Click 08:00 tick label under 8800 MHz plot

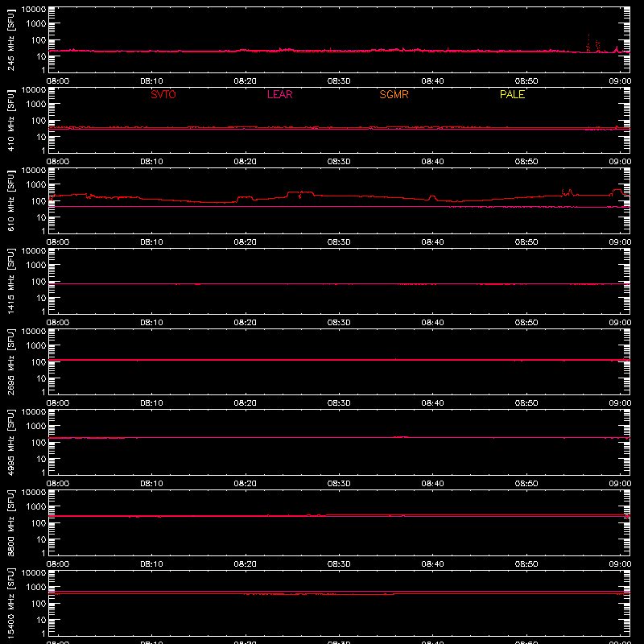[58, 564]
